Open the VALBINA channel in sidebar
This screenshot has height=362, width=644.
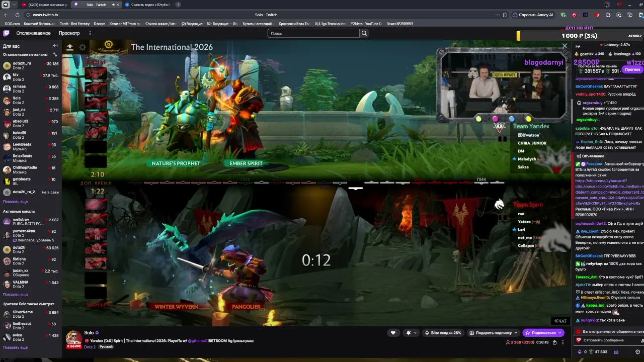31,284
